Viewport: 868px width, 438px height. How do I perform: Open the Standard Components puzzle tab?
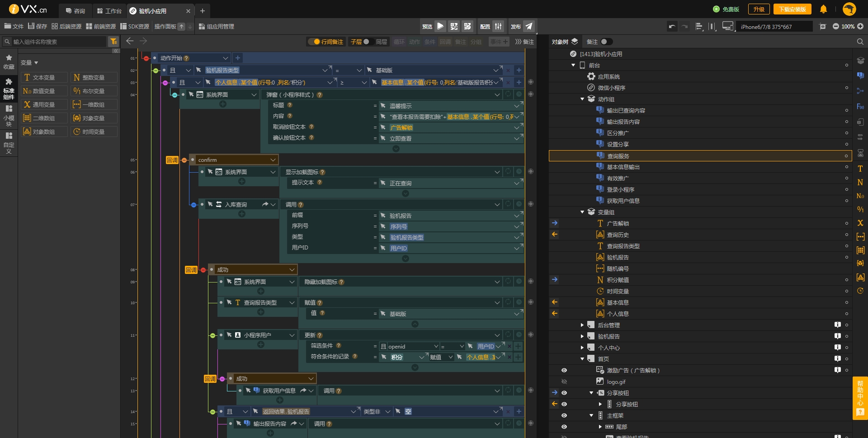[9, 88]
